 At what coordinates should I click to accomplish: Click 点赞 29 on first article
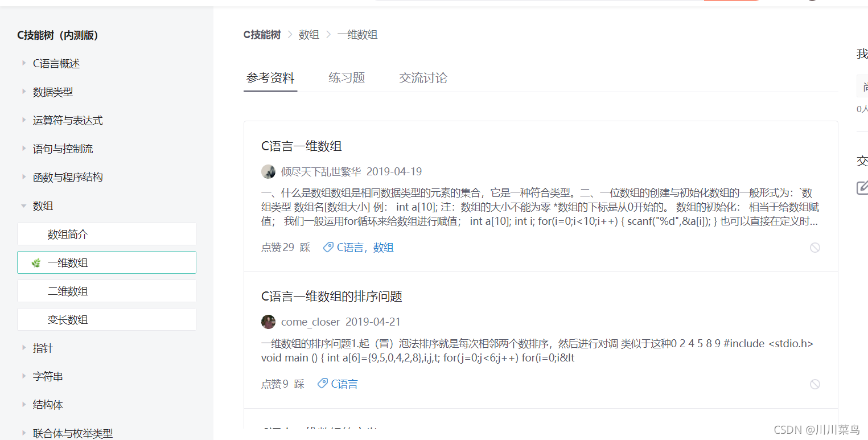(x=278, y=248)
